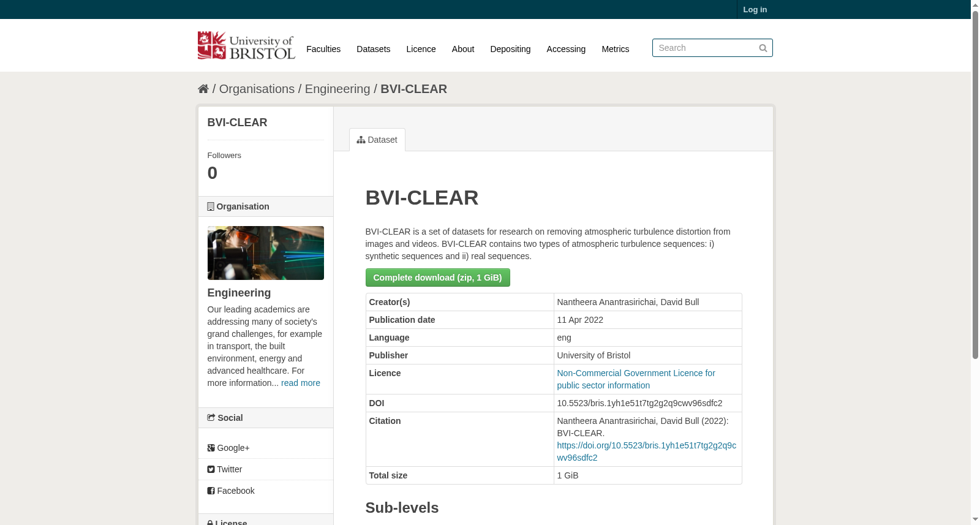Click the Organisation building icon
Viewport: 980px width, 525px height.
211,206
